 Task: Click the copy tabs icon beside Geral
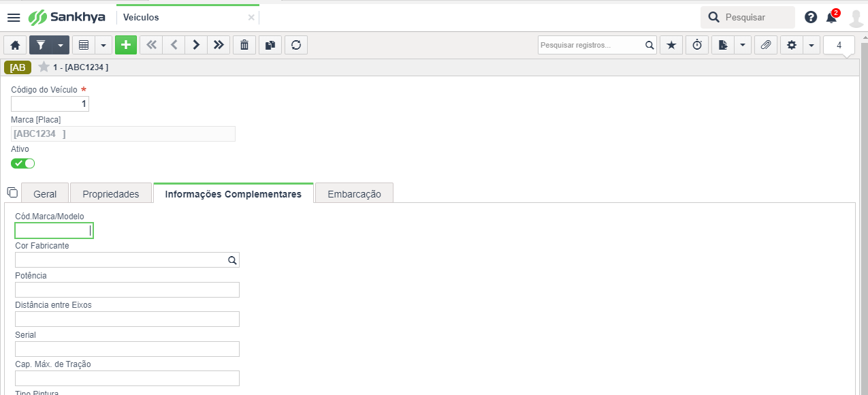(12, 192)
